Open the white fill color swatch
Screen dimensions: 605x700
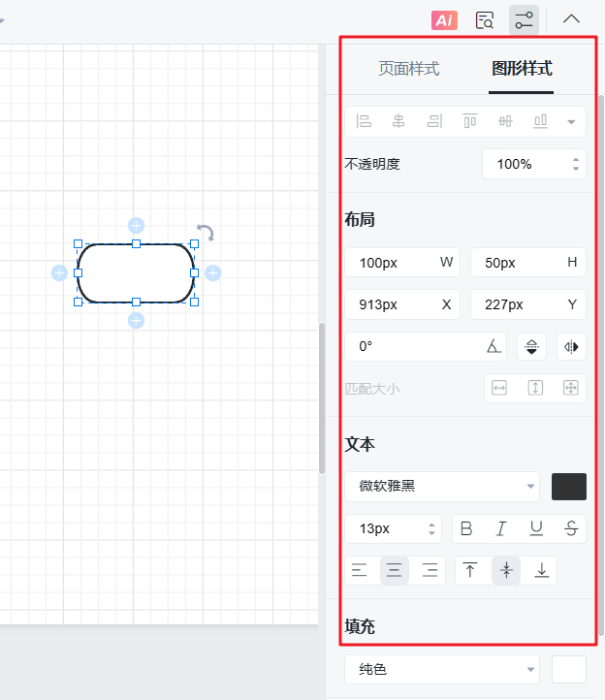click(x=569, y=669)
